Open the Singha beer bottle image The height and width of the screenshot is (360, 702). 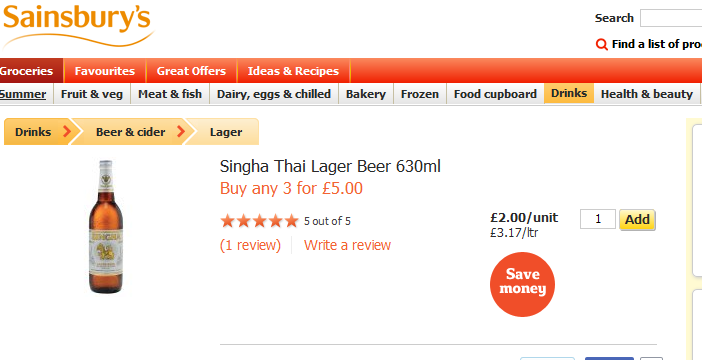point(106,227)
